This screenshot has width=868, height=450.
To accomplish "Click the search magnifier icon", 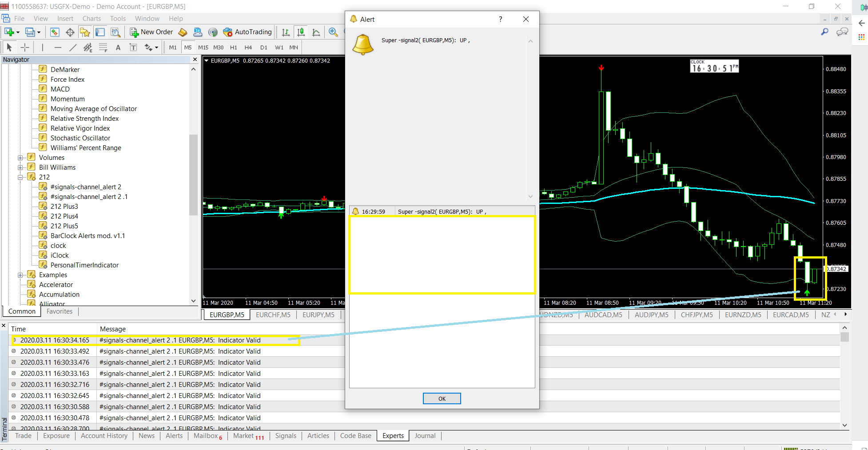I will (824, 32).
